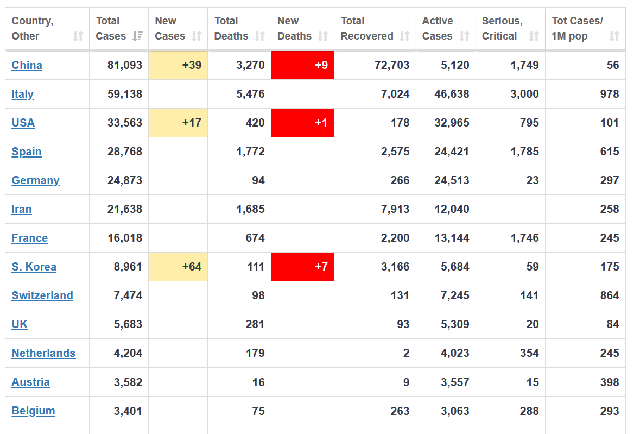Select France total cases value 16,018
The image size is (640, 434).
click(125, 238)
